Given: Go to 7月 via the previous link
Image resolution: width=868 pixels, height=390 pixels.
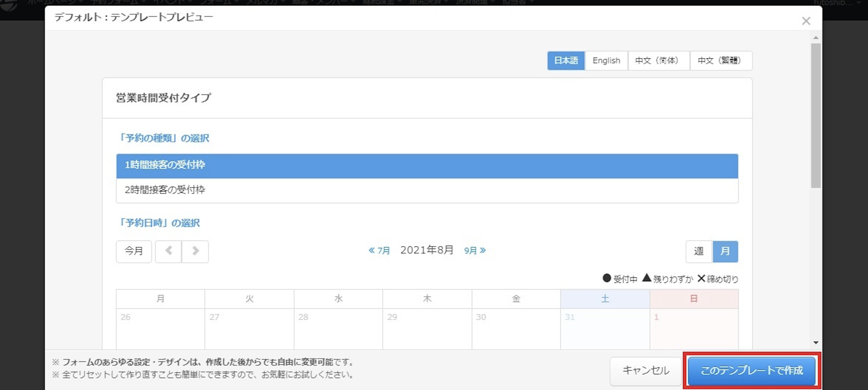Looking at the screenshot, I should (x=379, y=251).
